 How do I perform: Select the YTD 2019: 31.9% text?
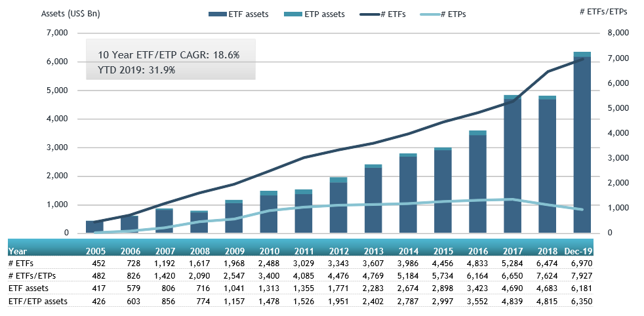point(136,69)
